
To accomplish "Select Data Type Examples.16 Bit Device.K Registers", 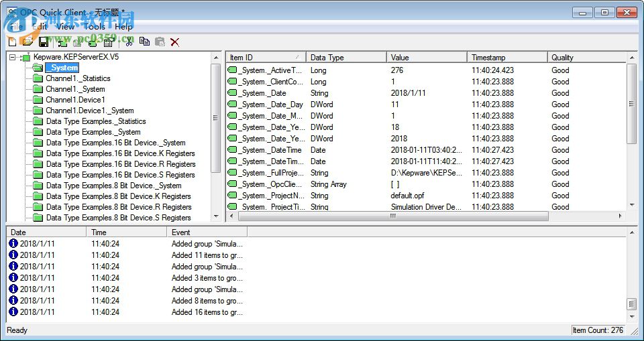I will pos(120,153).
